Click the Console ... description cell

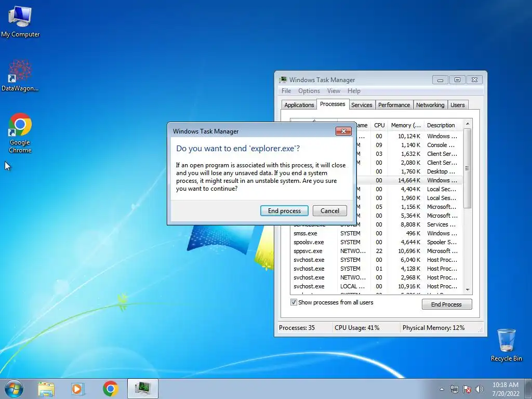(441, 145)
